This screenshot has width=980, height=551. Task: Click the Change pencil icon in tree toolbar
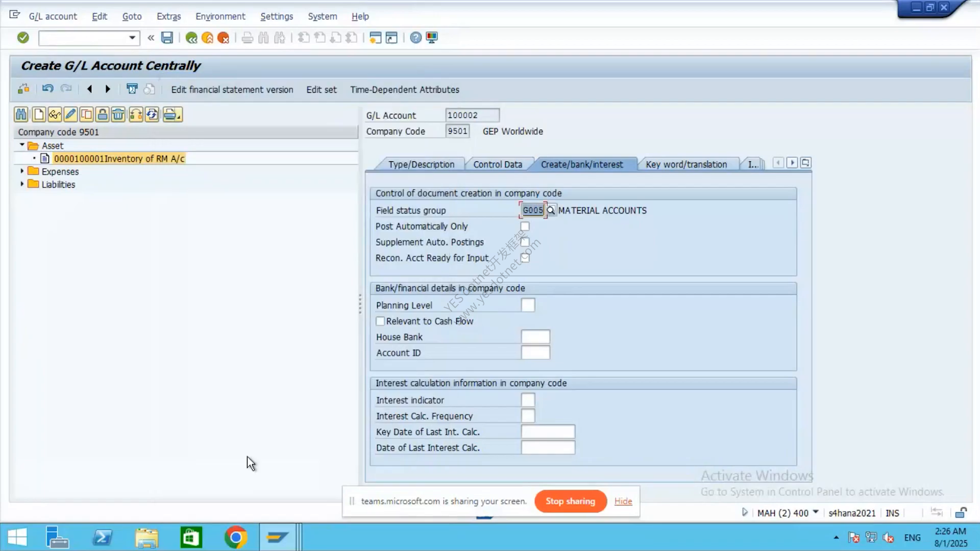click(70, 114)
